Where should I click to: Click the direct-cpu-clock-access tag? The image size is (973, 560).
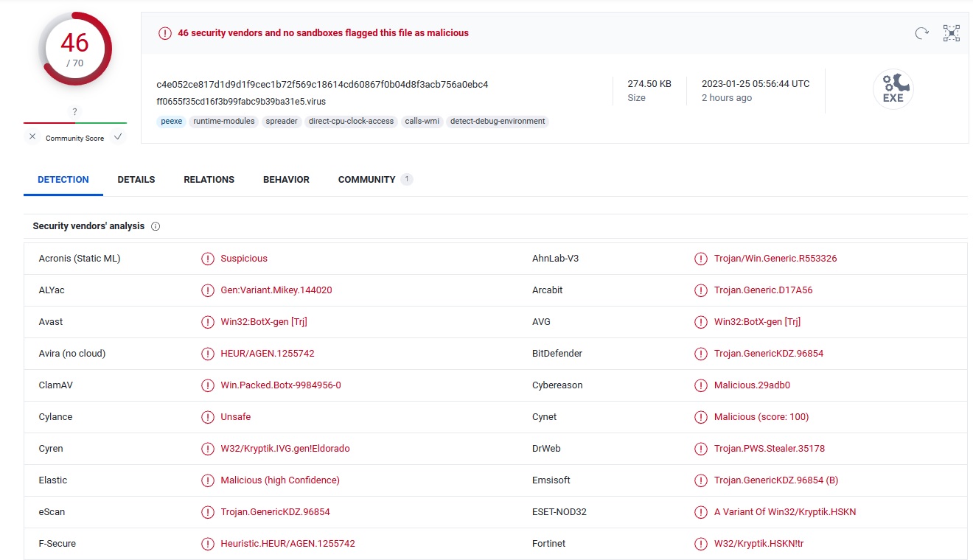[351, 122]
